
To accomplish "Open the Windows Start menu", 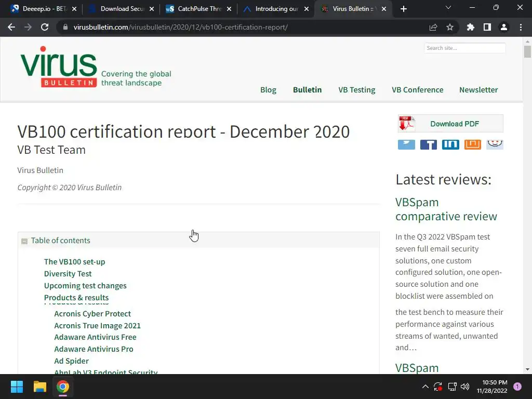I will click(17, 387).
